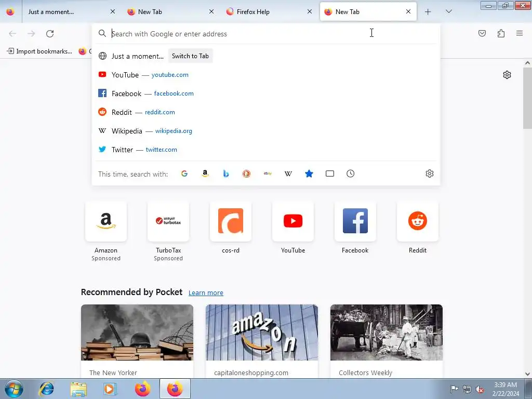
Task: Search bookmarks via the star icon
Action: coord(309,174)
